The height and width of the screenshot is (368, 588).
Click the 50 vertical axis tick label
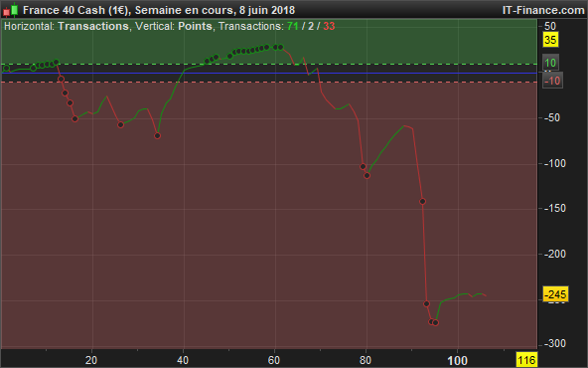[549, 26]
